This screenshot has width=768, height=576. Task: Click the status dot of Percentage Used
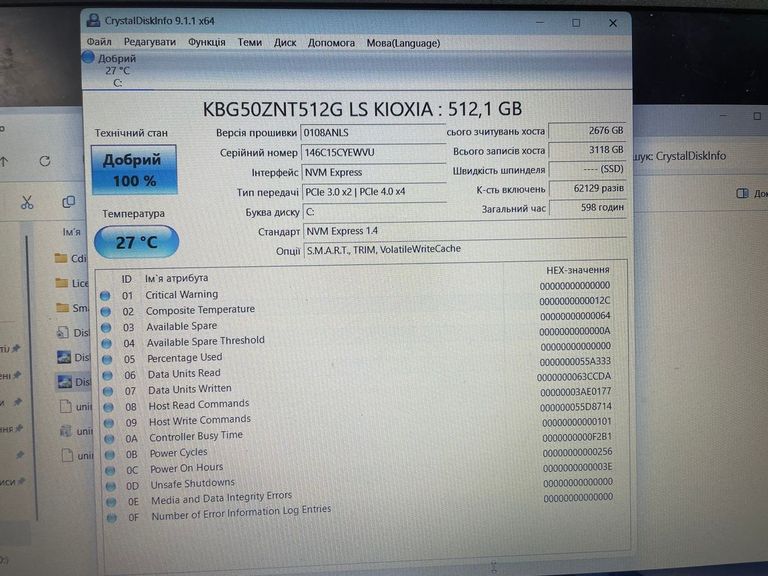pyautogui.click(x=107, y=360)
